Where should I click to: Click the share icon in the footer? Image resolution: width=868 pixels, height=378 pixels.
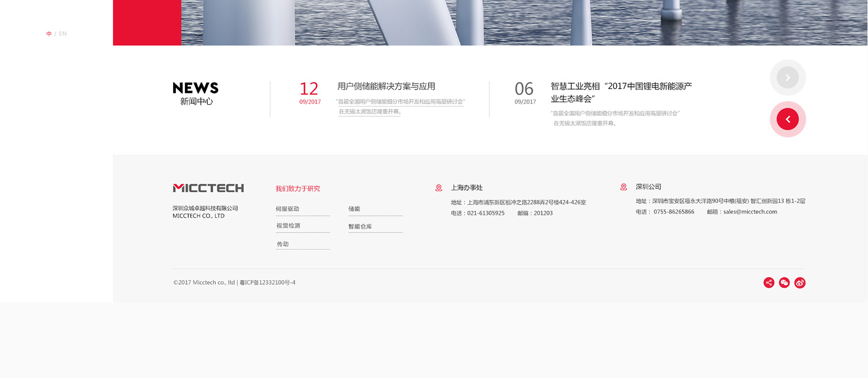pyautogui.click(x=769, y=282)
